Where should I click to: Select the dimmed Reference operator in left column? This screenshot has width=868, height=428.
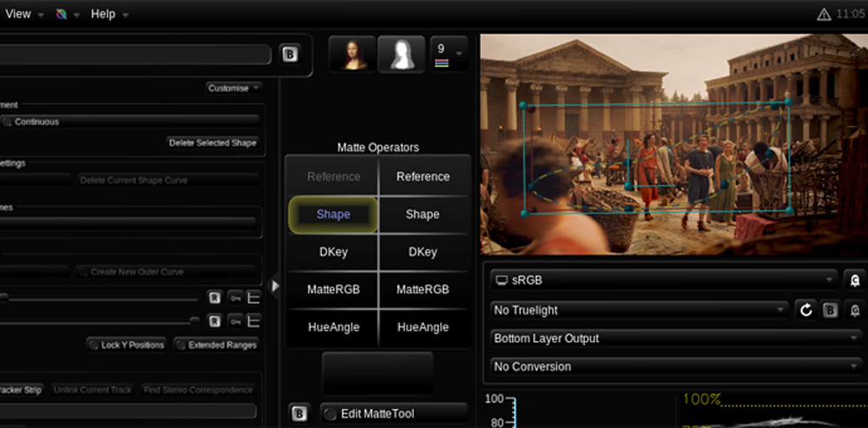click(x=333, y=176)
